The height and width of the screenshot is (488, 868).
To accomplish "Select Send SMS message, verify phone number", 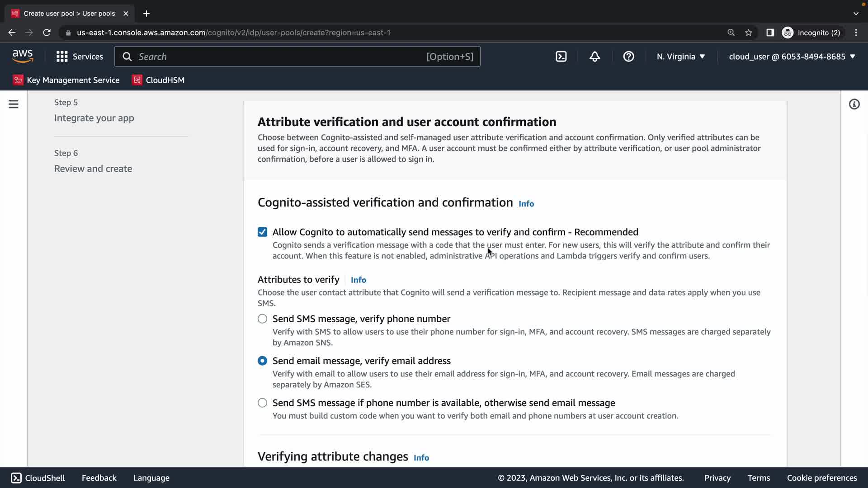I will [x=262, y=319].
